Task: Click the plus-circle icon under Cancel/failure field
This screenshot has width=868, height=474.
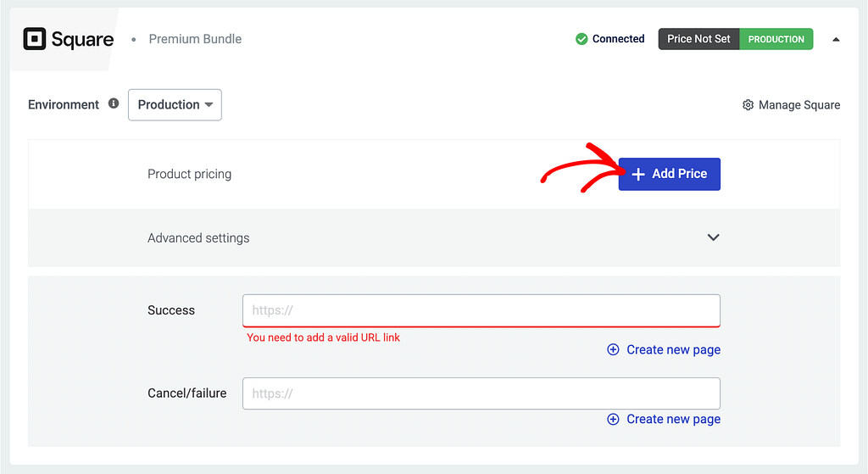Action: (x=613, y=419)
